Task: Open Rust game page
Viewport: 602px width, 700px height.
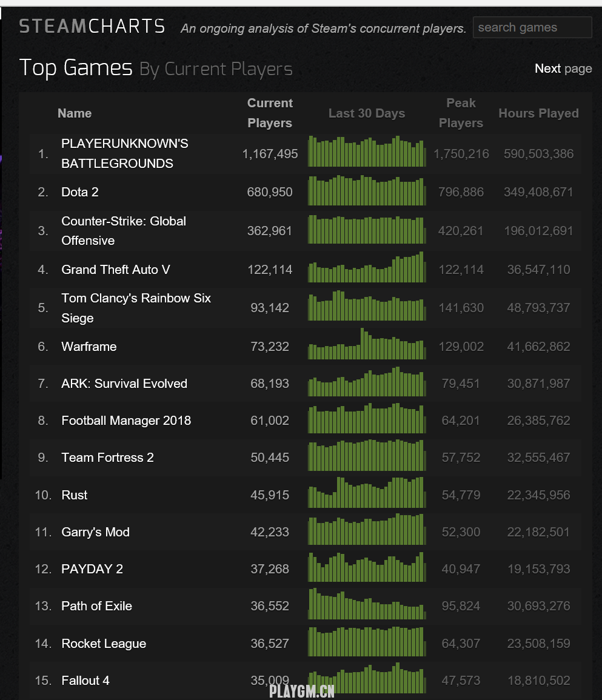Action: (74, 495)
